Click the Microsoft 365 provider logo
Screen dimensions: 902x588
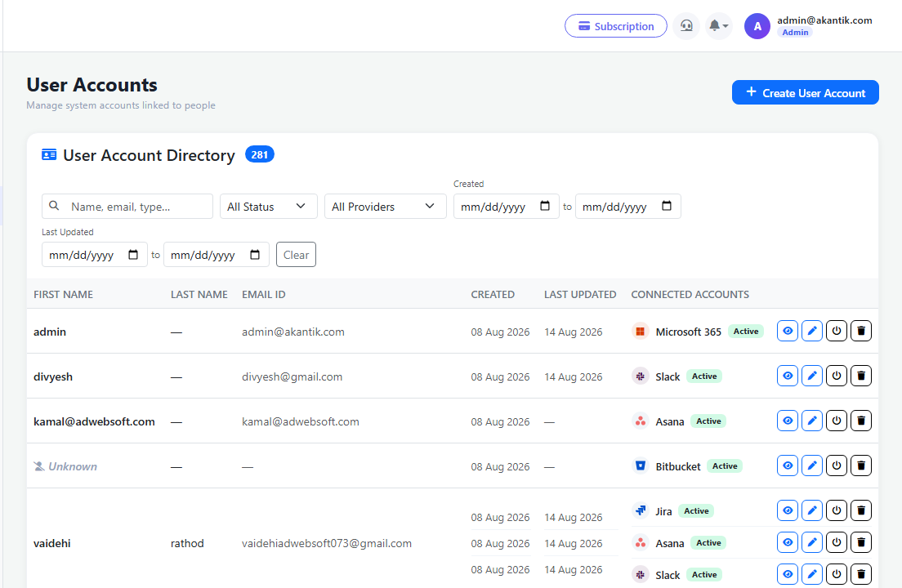641,331
